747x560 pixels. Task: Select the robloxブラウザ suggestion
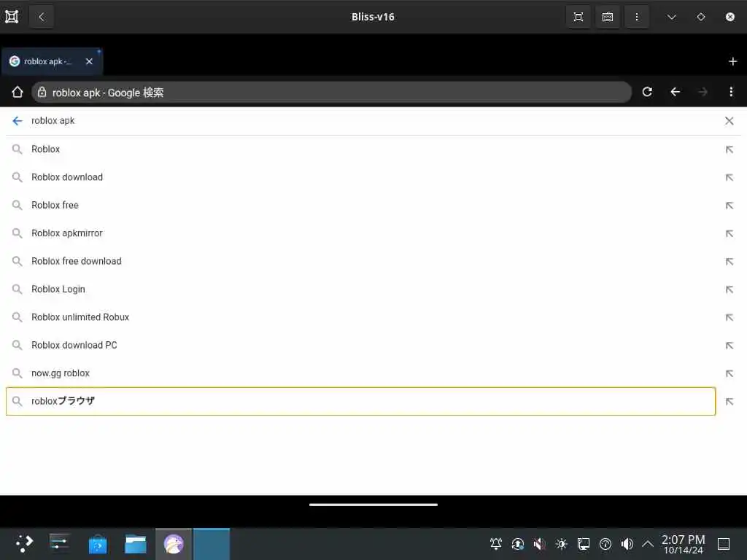(360, 402)
